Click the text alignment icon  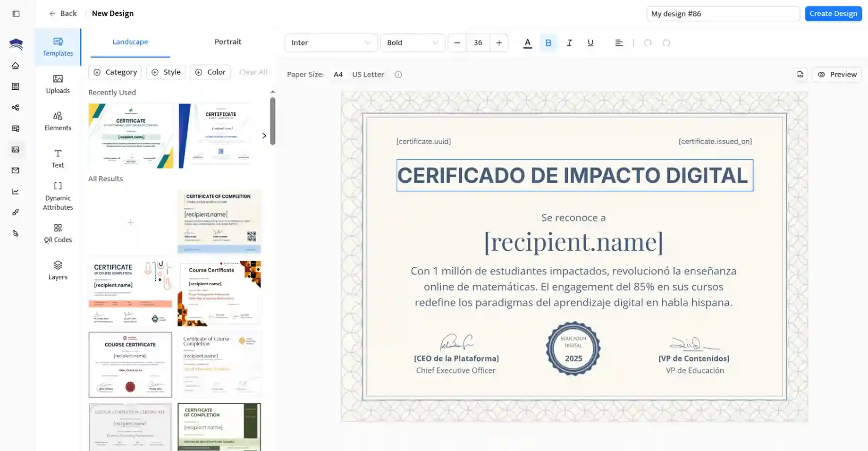coord(619,43)
